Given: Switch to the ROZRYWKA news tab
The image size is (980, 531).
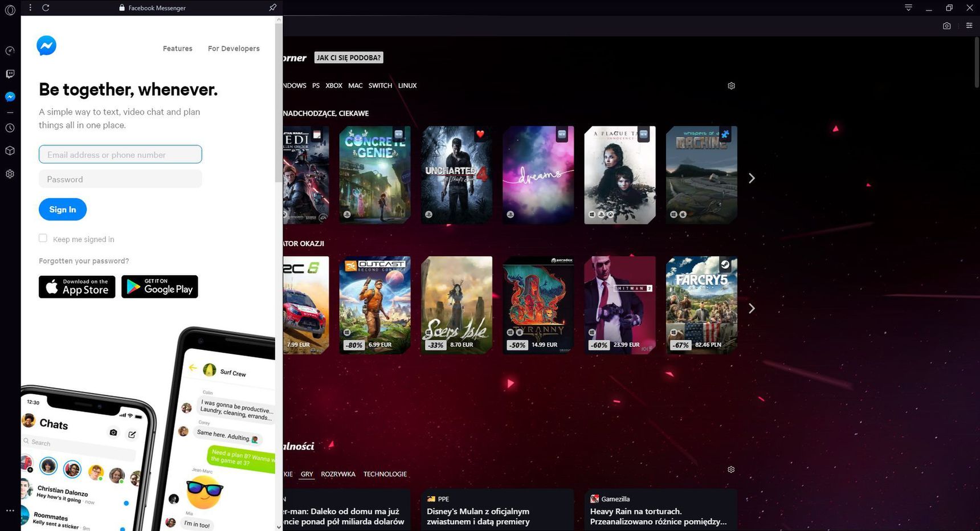Looking at the screenshot, I should (x=338, y=474).
